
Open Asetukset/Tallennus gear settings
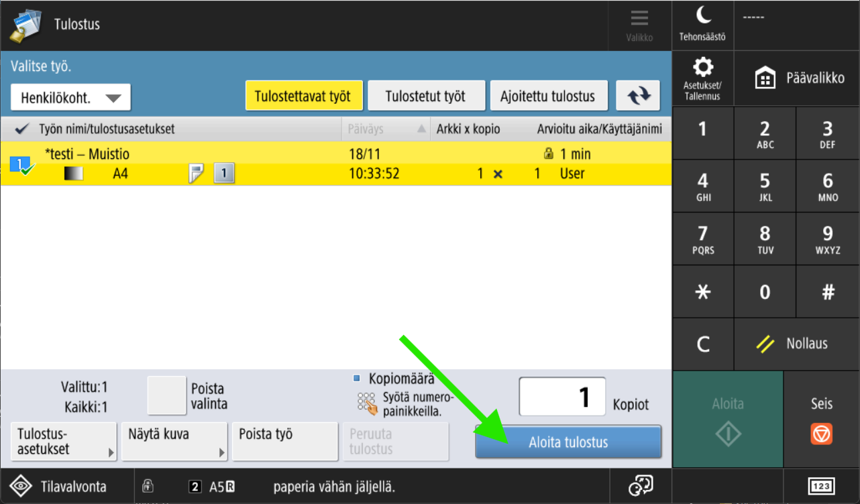[702, 78]
